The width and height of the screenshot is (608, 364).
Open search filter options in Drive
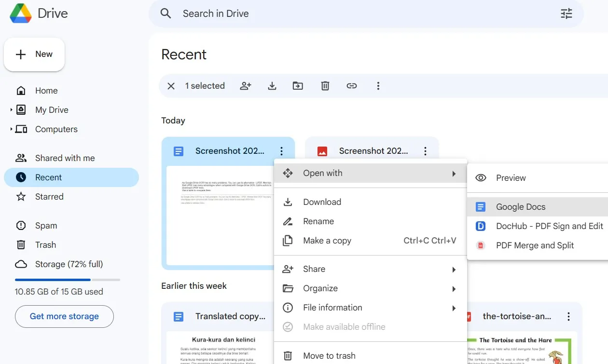(x=566, y=13)
